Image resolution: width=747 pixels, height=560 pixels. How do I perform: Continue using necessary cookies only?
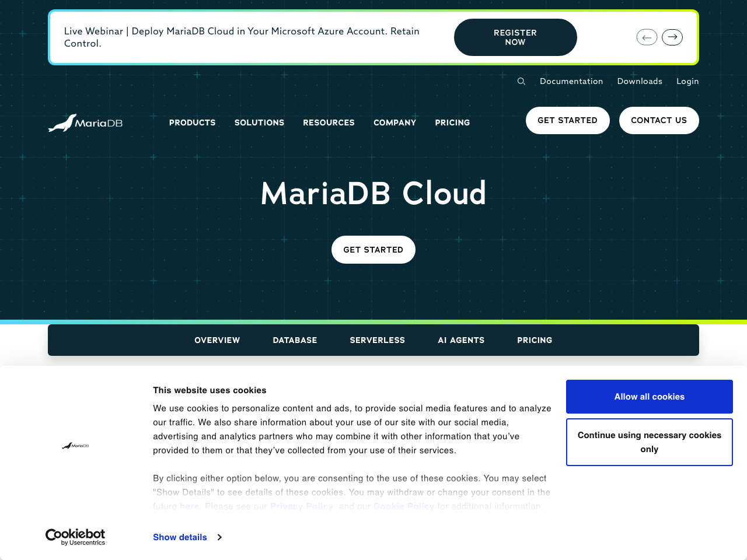[x=649, y=442]
